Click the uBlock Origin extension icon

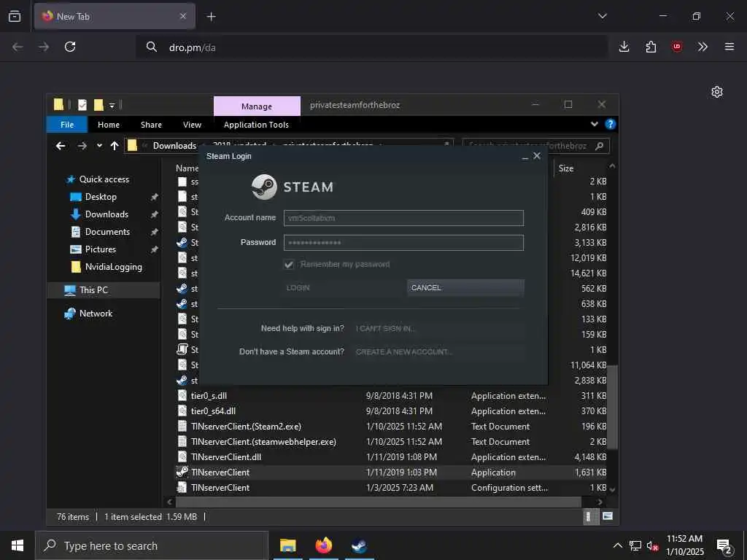click(676, 47)
